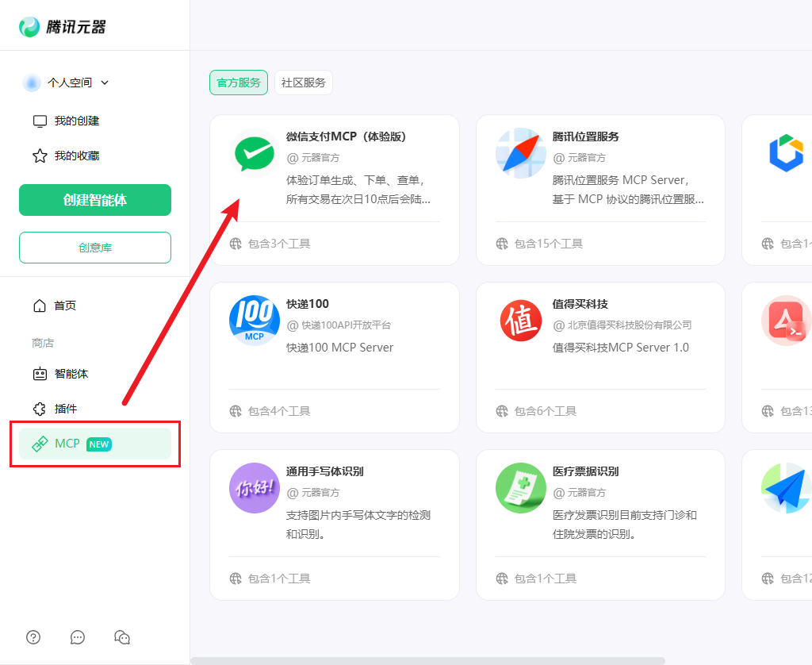Click the chat bubble feedback icon
Viewport: 812px width, 665px height.
pyautogui.click(x=78, y=637)
